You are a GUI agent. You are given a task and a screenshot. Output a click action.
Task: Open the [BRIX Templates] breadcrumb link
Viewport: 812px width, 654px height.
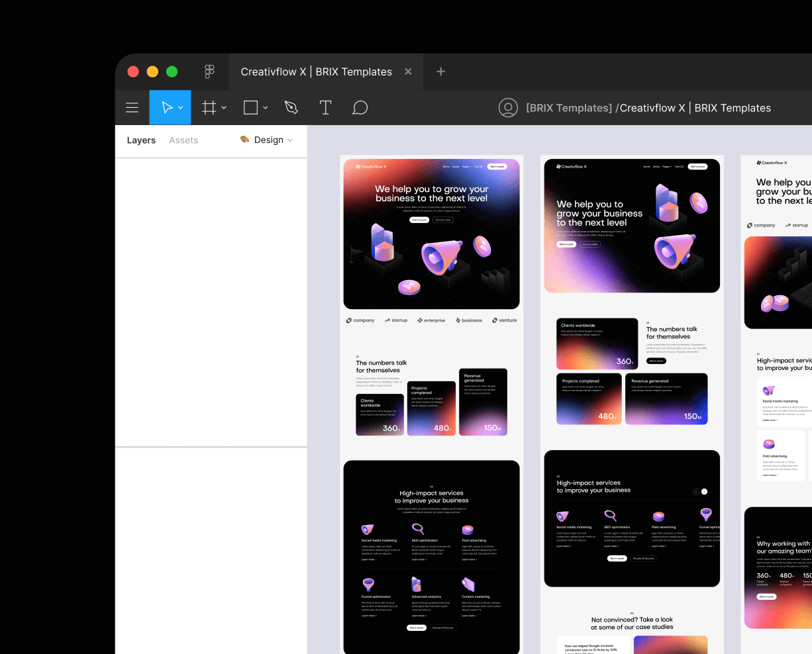pos(568,107)
